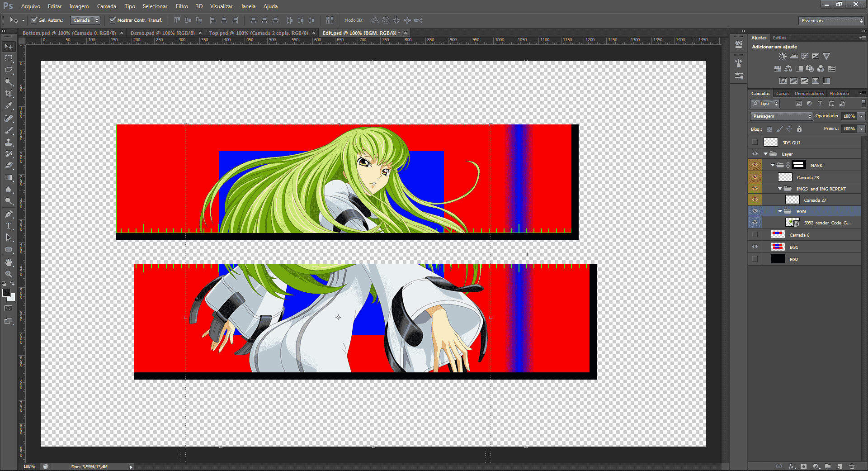
Task: Open the Tipo layer filter dropdown
Action: pyautogui.click(x=765, y=104)
